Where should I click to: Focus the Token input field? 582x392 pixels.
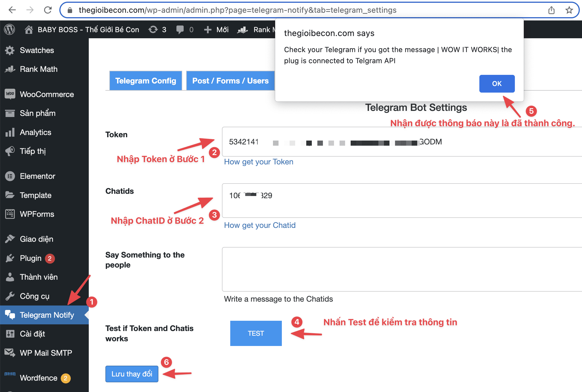(x=402, y=142)
